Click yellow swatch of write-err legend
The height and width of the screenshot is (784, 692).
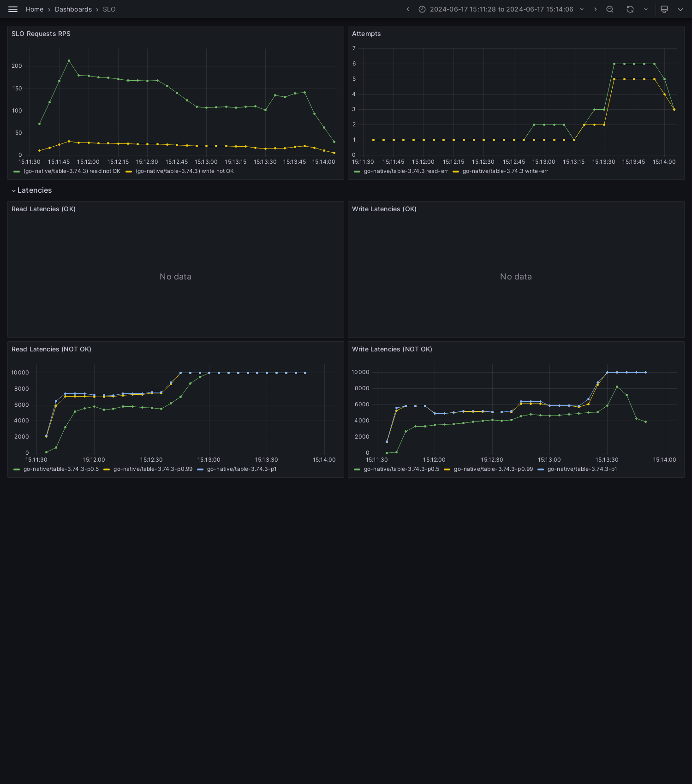456,172
